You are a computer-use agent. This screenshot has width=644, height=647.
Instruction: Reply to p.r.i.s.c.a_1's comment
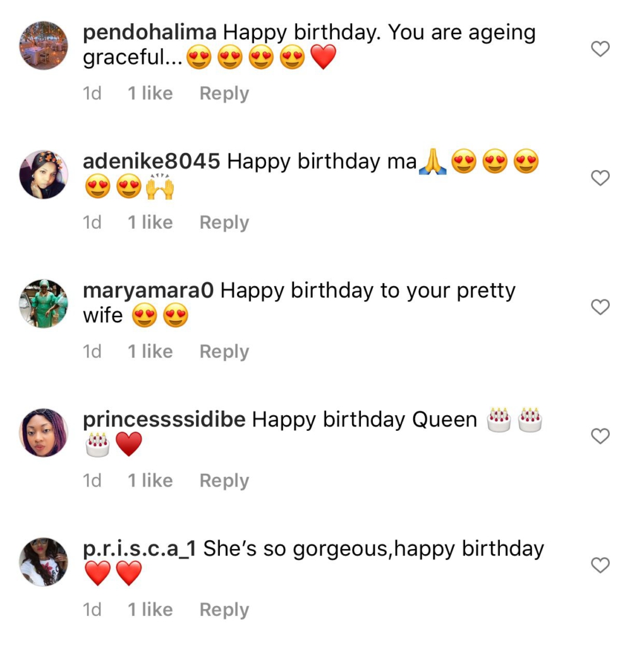click(224, 610)
